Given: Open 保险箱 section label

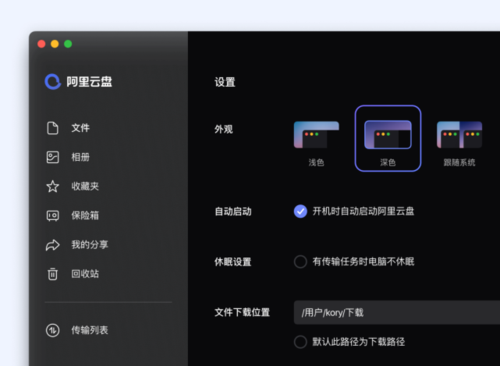Looking at the screenshot, I should click(x=85, y=216).
